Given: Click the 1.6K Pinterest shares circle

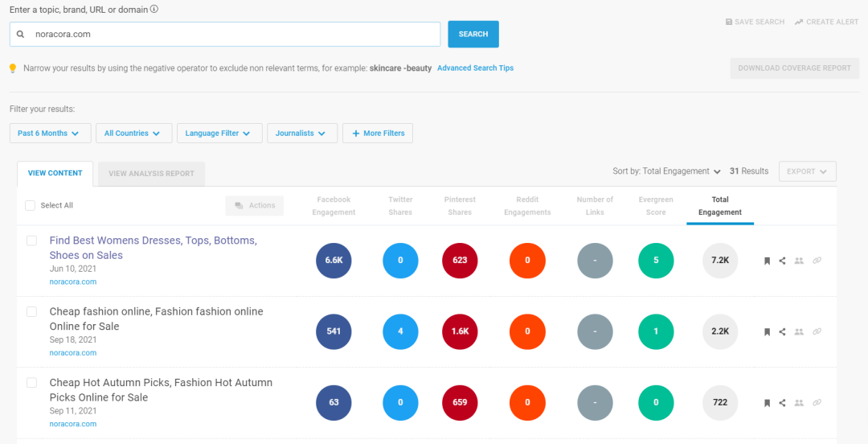Looking at the screenshot, I should click(x=460, y=331).
